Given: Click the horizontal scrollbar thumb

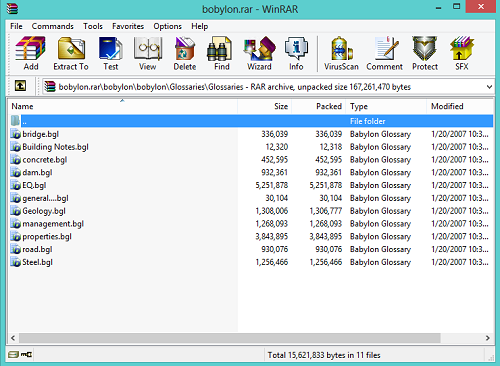Looking at the screenshot, I should pos(230,338).
